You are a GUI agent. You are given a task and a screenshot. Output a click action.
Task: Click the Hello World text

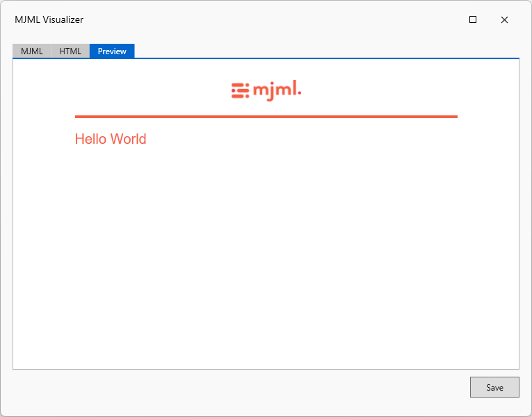coord(111,139)
